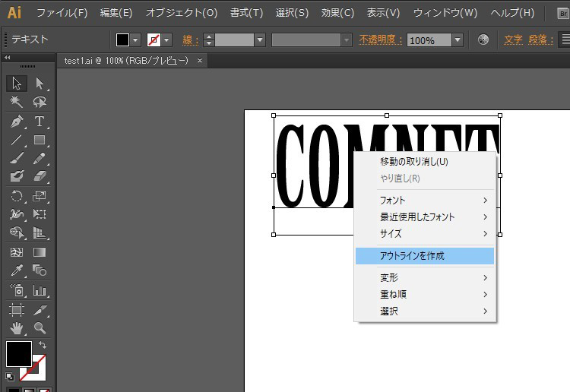Viewport: 570px width, 392px height.
Task: Choose 移動の取り消し(U) from context menu
Action: pos(425,162)
